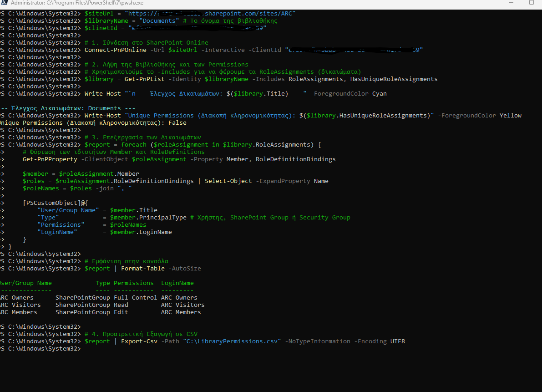
Task: Click the LoginName column header
Action: click(x=177, y=283)
